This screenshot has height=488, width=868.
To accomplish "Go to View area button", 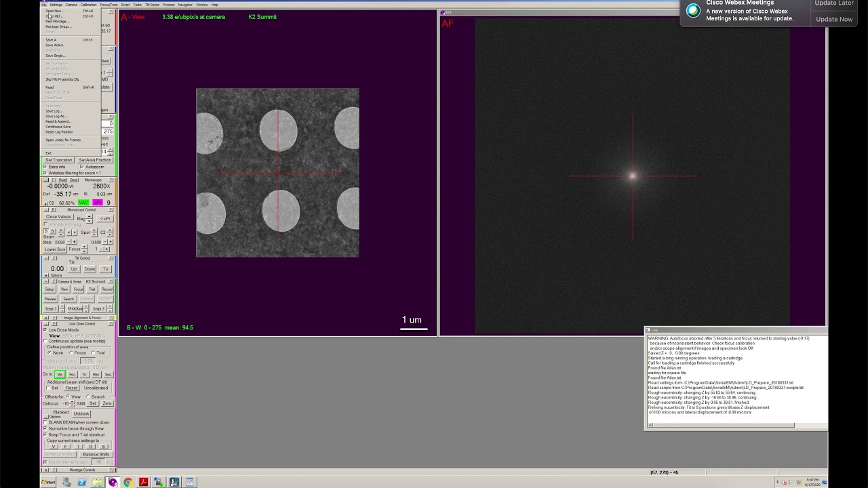I will [60, 374].
